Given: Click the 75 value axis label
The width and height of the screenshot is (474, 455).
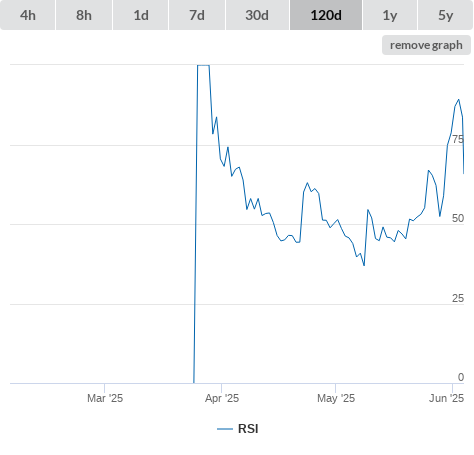Looking at the screenshot, I should point(458,139).
